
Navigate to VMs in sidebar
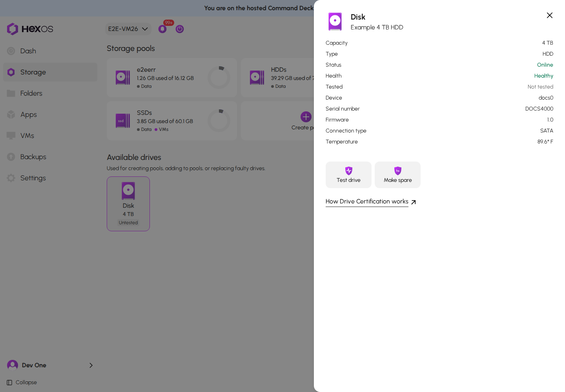[50, 136]
